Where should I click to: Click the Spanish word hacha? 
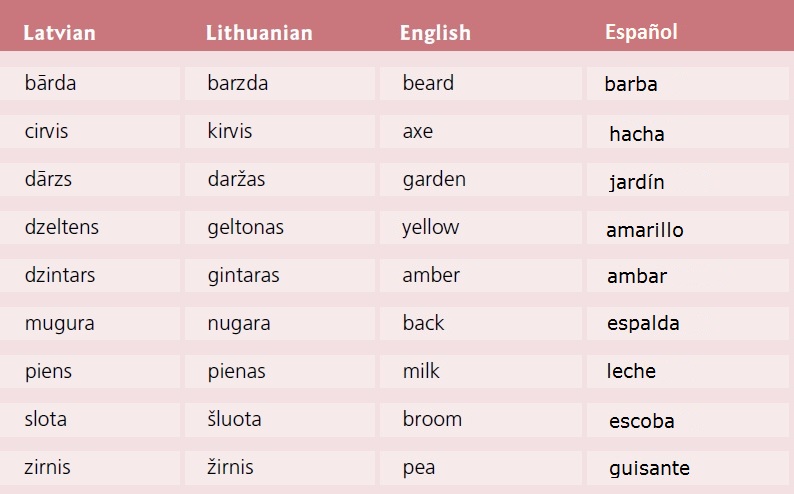(x=637, y=134)
